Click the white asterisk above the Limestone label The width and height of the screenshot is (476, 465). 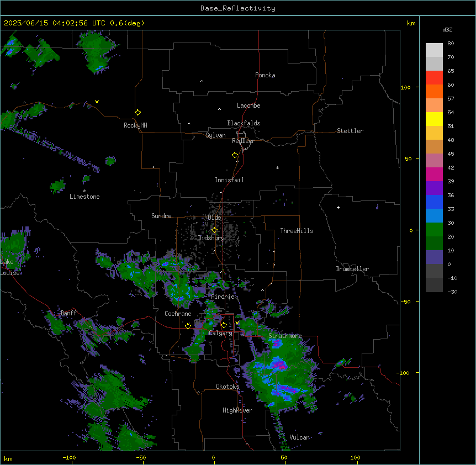[84, 191]
